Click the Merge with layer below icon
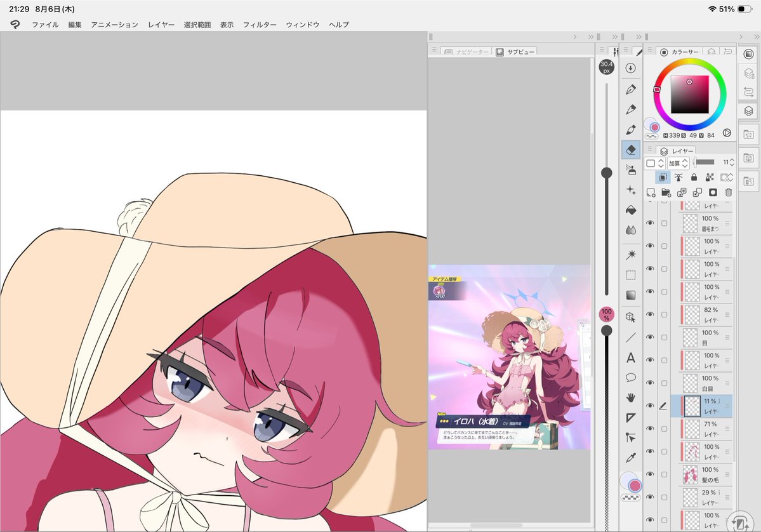The image size is (761, 532). pyautogui.click(x=697, y=193)
